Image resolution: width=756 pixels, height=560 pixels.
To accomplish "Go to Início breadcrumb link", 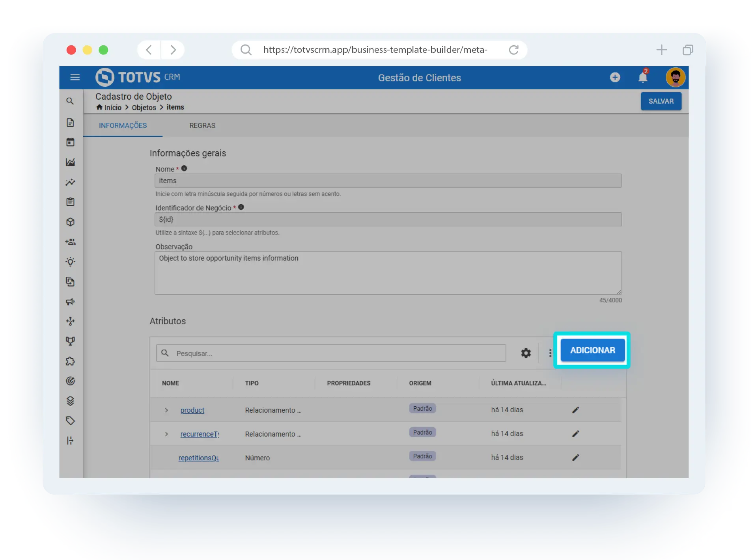I will click(x=109, y=108).
